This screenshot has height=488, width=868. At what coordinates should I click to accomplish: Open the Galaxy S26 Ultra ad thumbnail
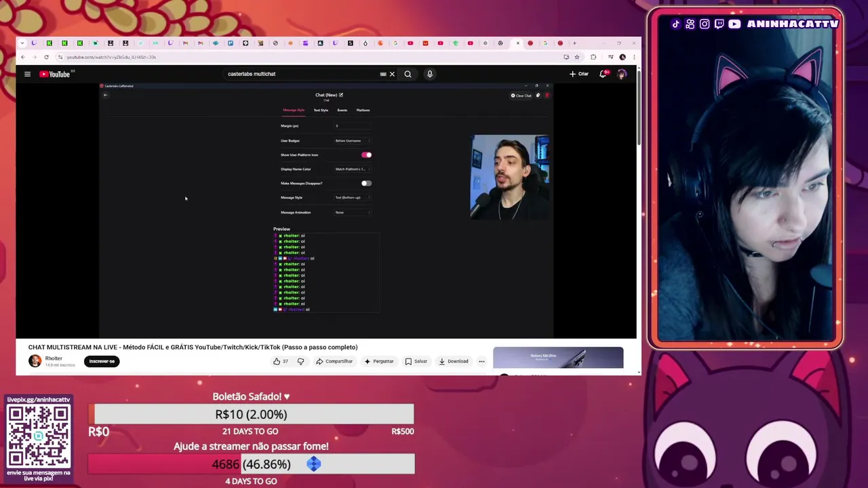pyautogui.click(x=558, y=358)
